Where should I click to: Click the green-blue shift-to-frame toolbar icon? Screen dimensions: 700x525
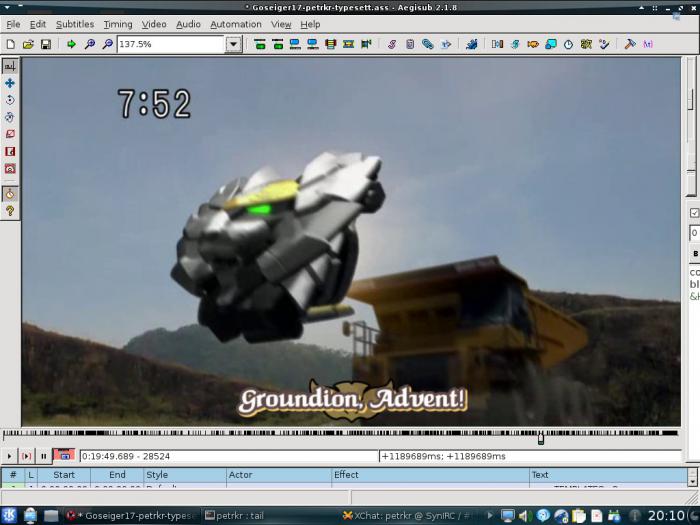[366, 44]
